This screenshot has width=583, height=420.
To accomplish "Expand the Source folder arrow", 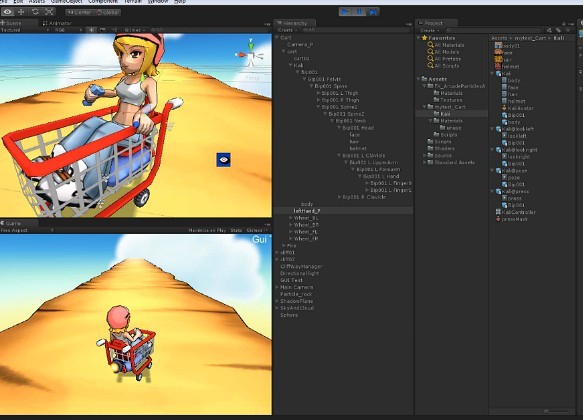I will pyautogui.click(x=424, y=156).
